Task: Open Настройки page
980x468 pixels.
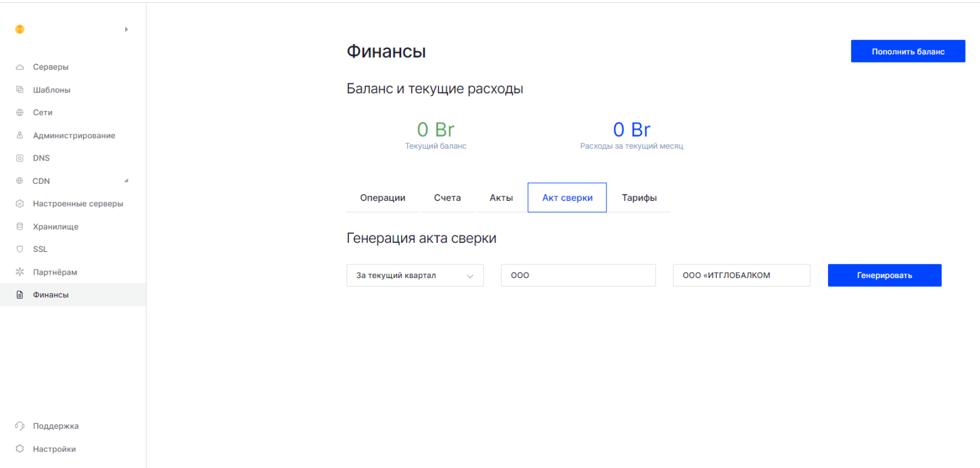Action: (54, 449)
